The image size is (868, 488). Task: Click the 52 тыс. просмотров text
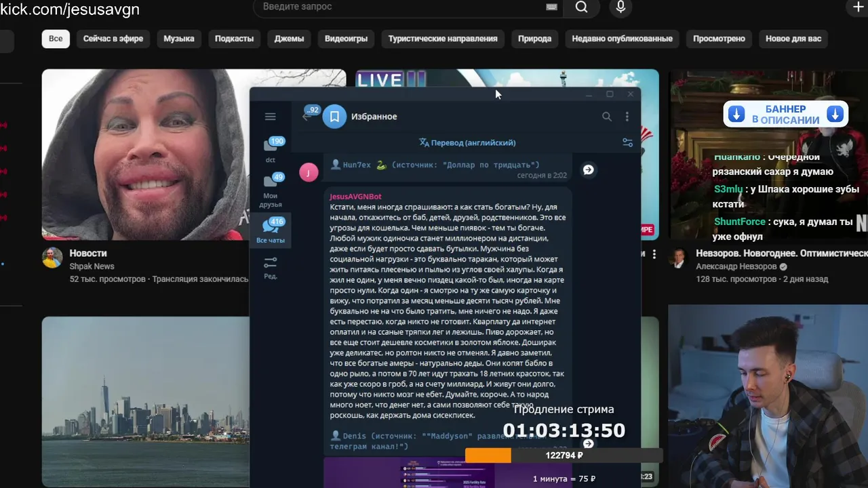tap(108, 279)
